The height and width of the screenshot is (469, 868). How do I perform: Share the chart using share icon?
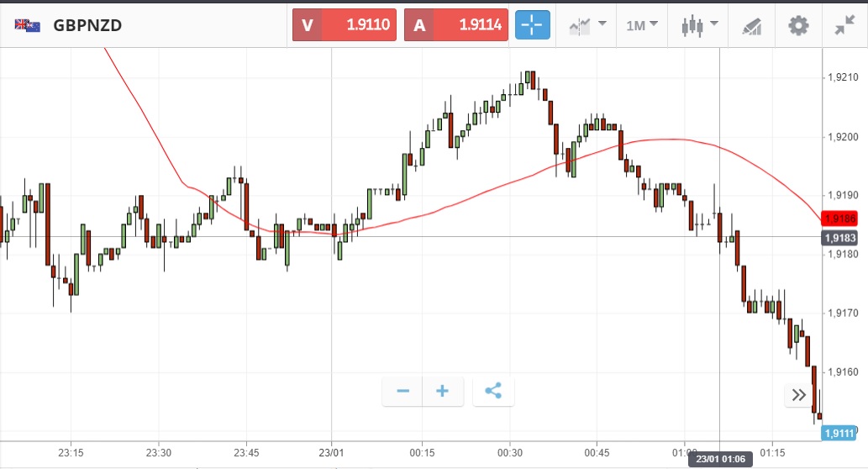click(x=493, y=391)
